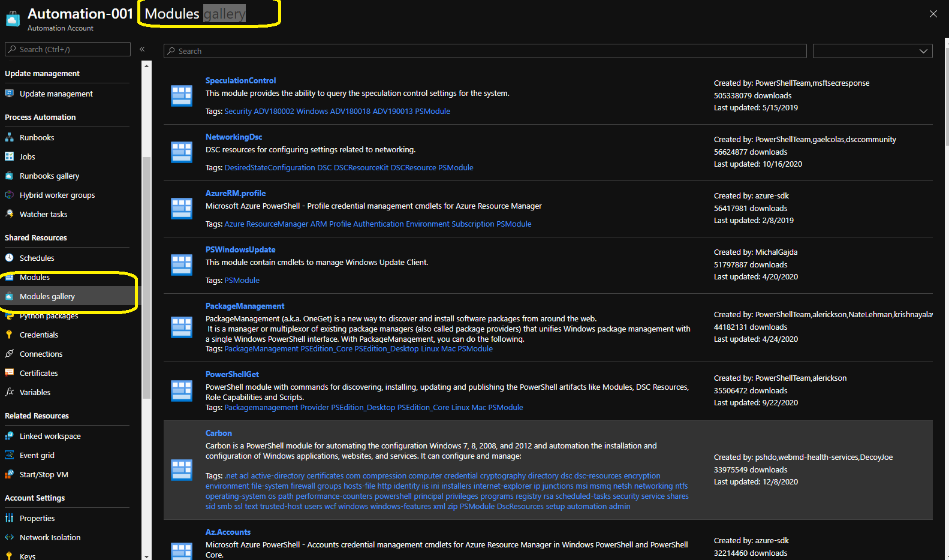Click the Jobs icon in sidebar

pos(9,156)
